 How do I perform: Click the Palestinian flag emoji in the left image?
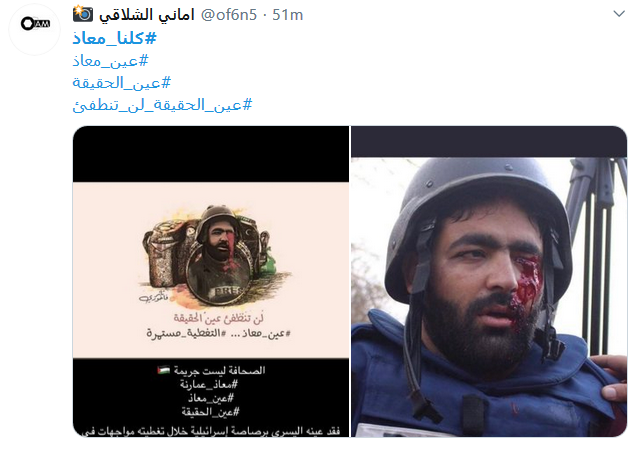click(x=163, y=370)
